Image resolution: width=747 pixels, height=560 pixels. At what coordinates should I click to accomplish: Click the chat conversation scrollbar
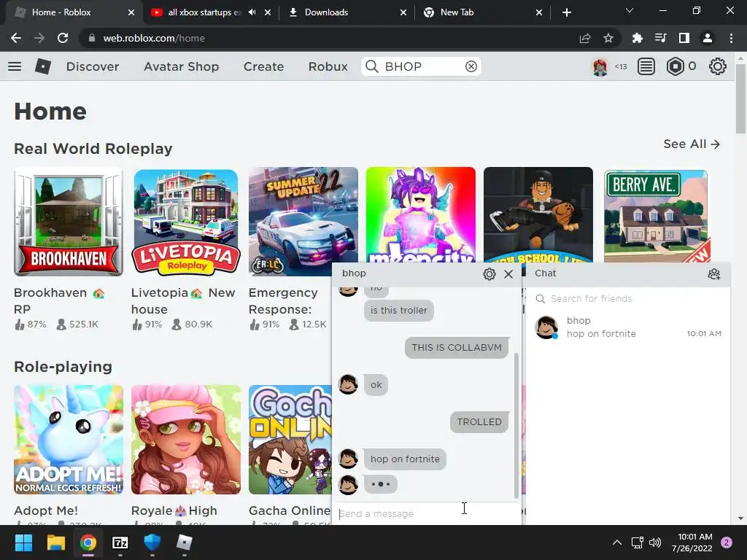point(516,425)
